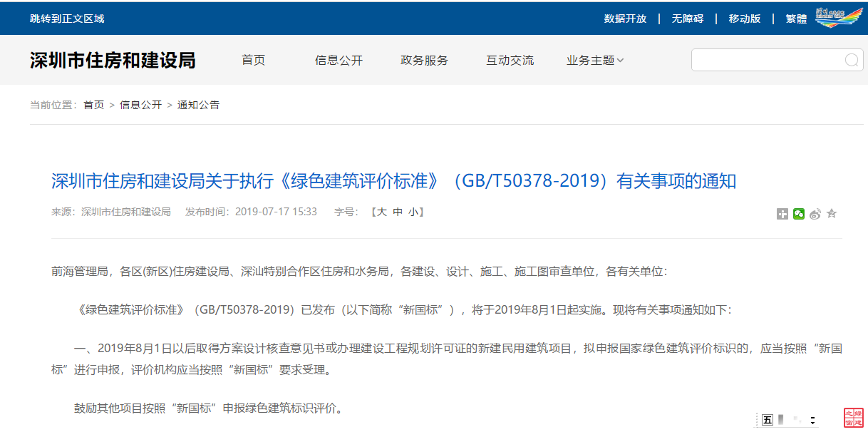Open the 绿建之窗 red seal icon
868x432 pixels.
tap(854, 417)
